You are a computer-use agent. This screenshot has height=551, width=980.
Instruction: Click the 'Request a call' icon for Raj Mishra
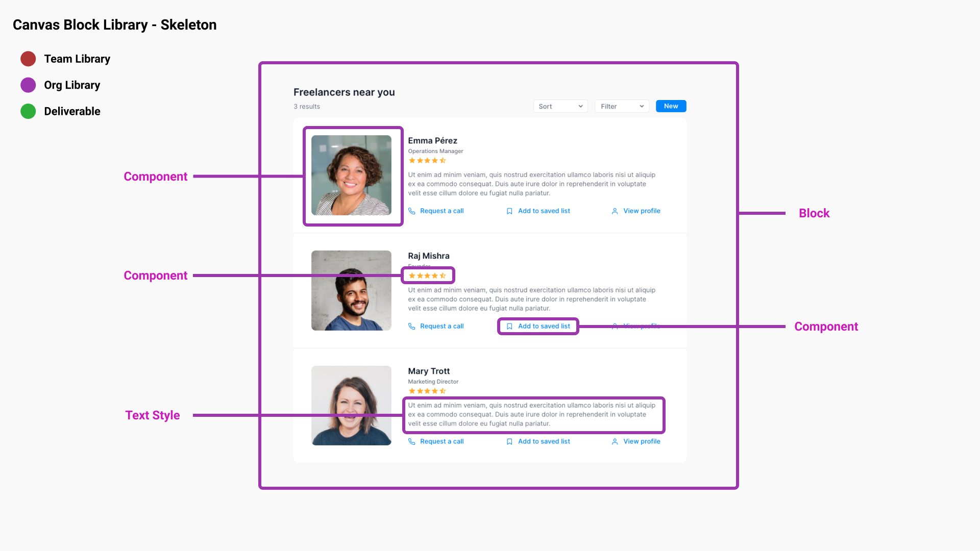point(412,327)
